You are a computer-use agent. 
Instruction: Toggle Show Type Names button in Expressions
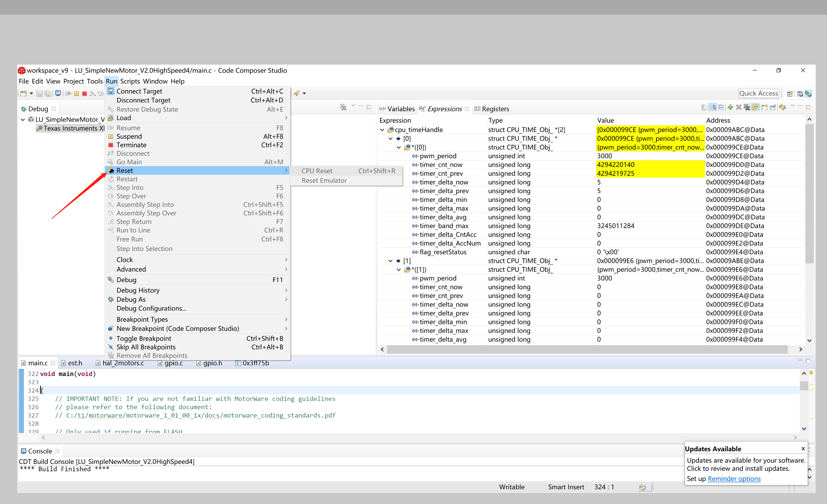(705, 107)
